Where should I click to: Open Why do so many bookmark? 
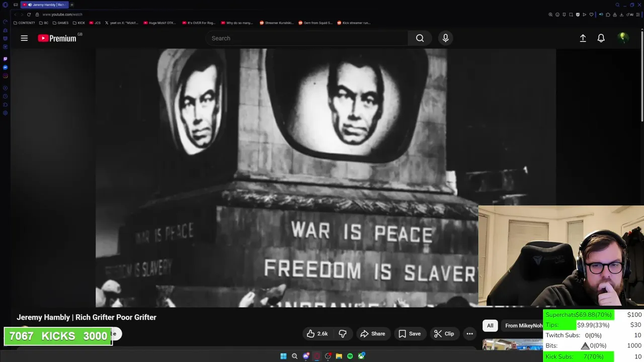[237, 23]
